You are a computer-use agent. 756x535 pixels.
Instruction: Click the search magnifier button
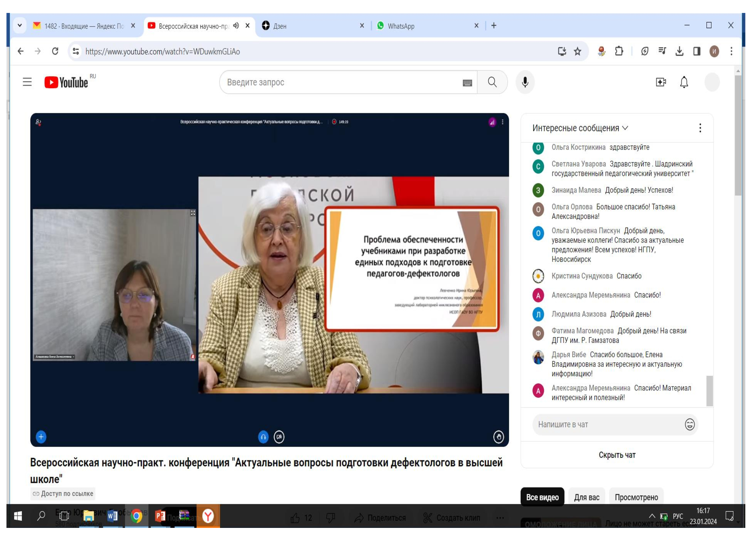(x=492, y=82)
